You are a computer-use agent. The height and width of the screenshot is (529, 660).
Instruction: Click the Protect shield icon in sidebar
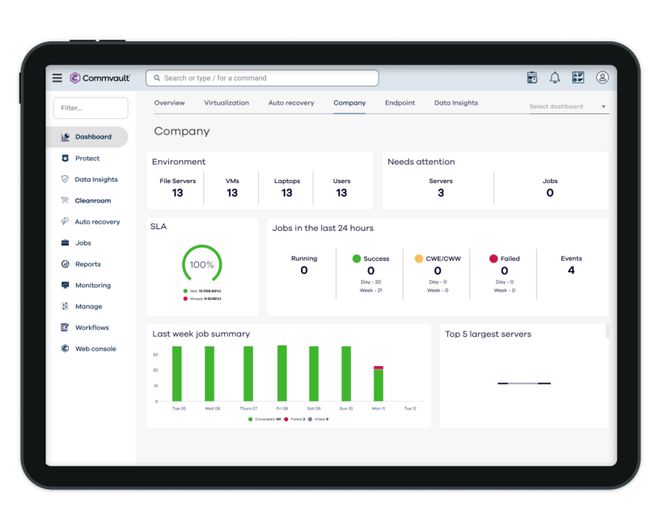tap(65, 158)
